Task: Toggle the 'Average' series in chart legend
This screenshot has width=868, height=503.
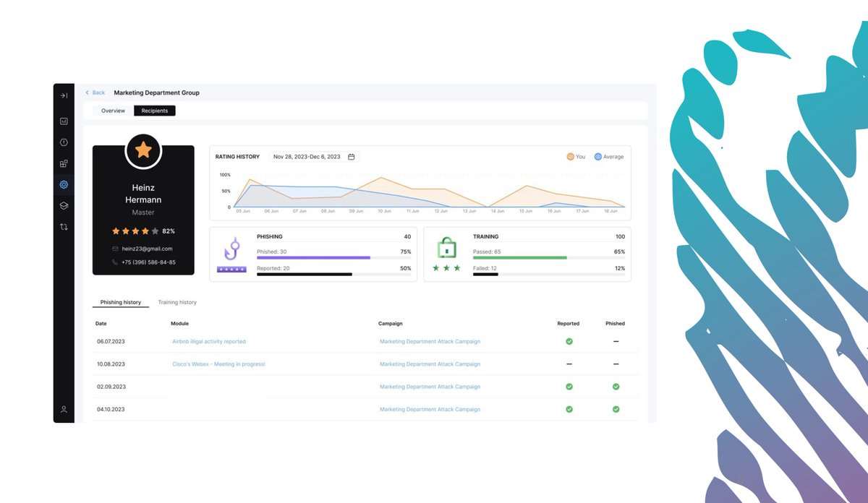Action: (x=608, y=157)
